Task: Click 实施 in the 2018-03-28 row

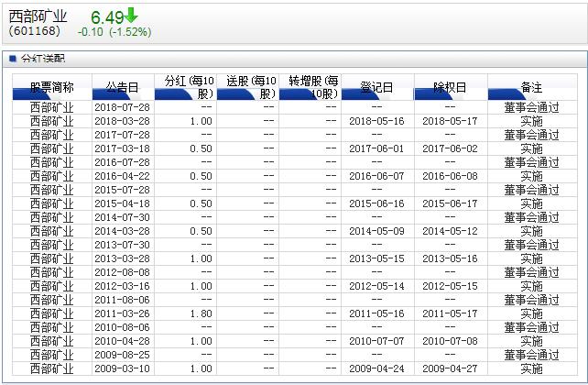Action: tap(531, 121)
